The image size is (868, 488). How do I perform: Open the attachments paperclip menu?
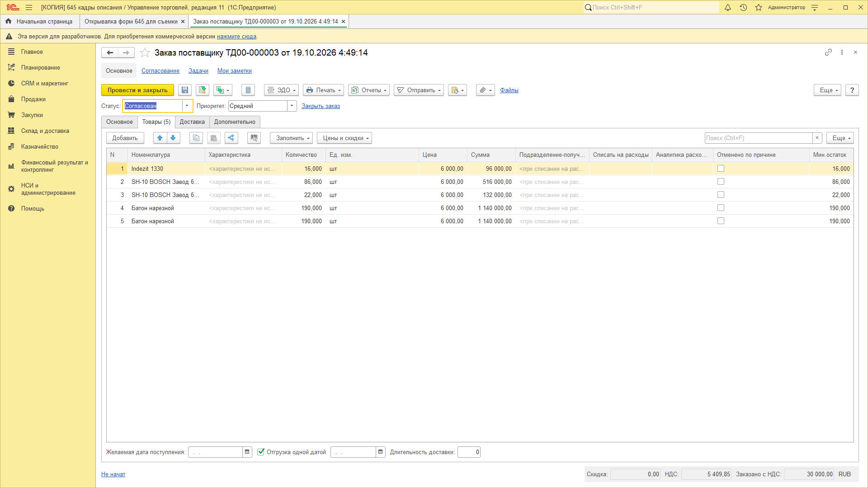pos(486,90)
